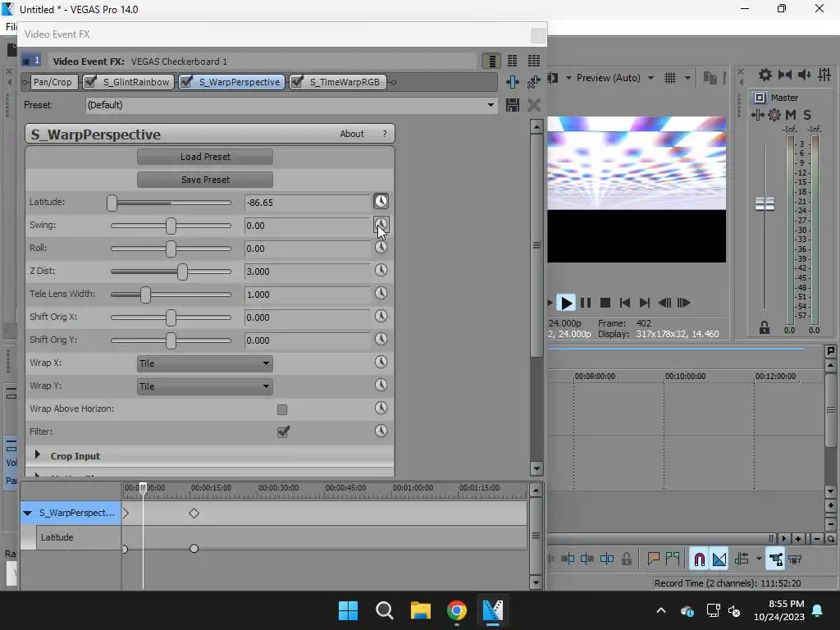Toggle the S_WarpPerspective effect checkbox
Viewport: 840px width, 630px height.
click(186, 81)
